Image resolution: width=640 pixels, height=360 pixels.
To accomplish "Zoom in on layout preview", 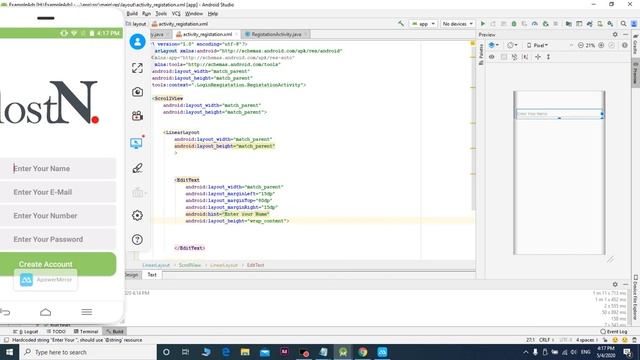I will [x=601, y=45].
